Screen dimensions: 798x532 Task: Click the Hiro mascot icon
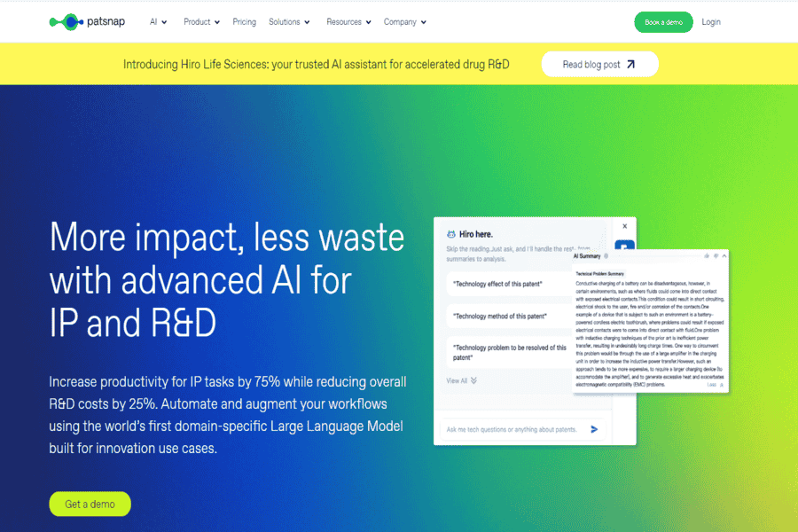point(451,234)
